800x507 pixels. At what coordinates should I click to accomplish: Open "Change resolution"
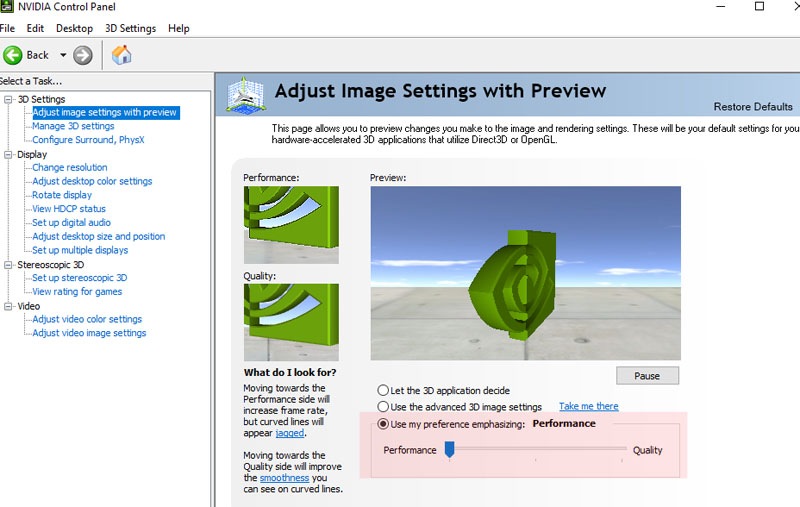click(x=69, y=167)
